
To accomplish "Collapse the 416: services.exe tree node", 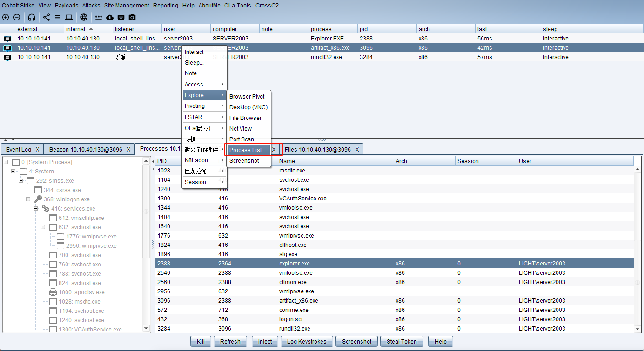I will point(36,209).
